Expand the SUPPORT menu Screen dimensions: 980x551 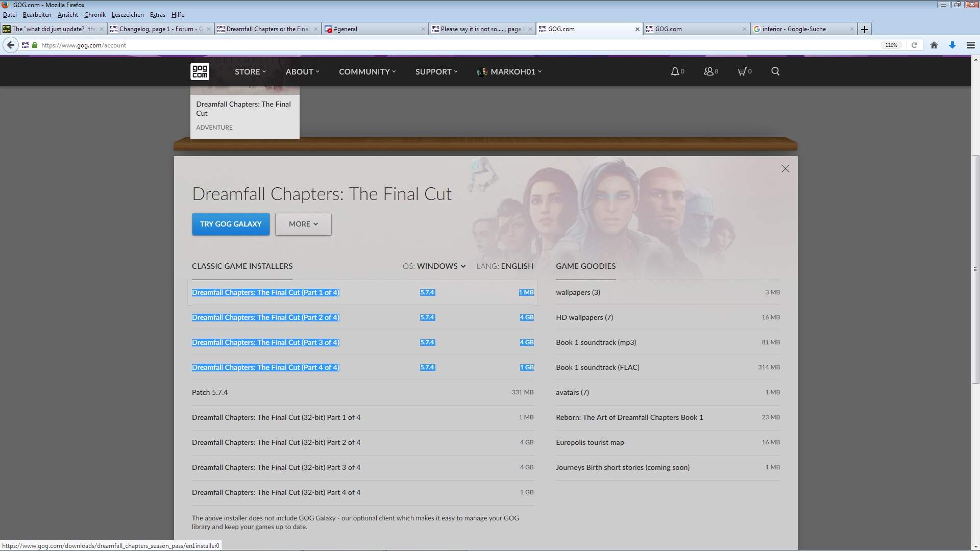click(x=436, y=71)
